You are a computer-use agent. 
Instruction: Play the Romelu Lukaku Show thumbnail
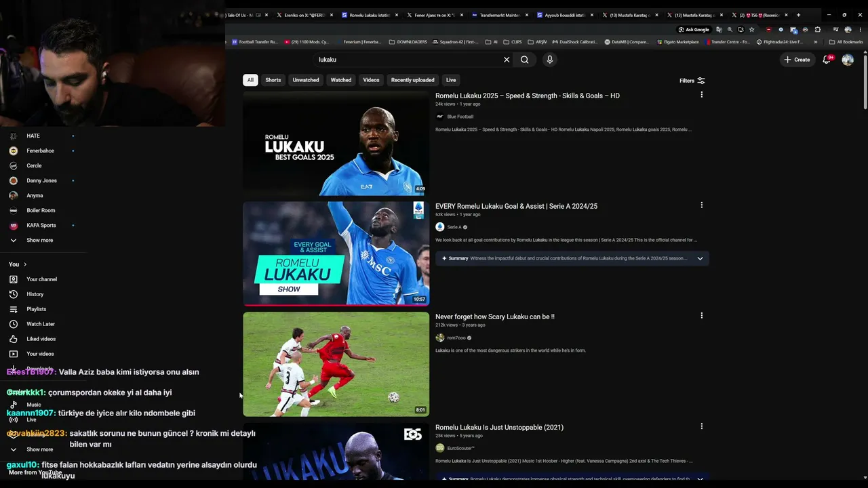coord(336,253)
